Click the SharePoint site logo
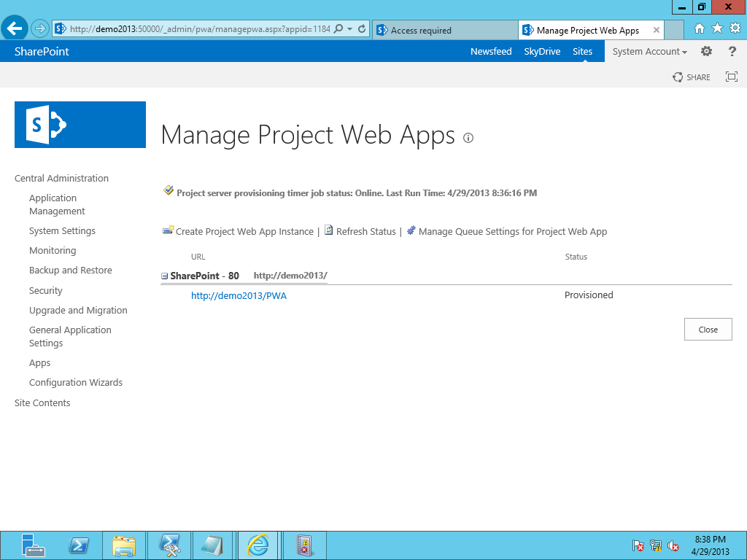Viewport: 747px width, 560px height. [80, 125]
